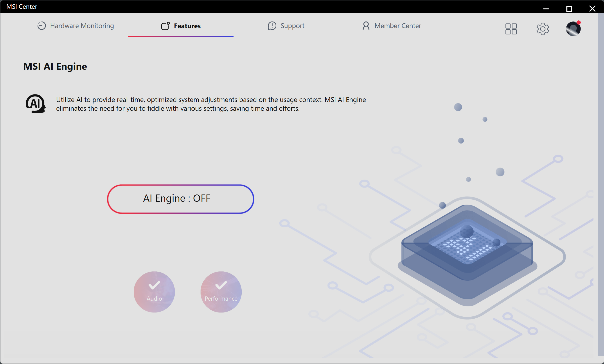
Task: Click the user profile avatar
Action: click(573, 29)
